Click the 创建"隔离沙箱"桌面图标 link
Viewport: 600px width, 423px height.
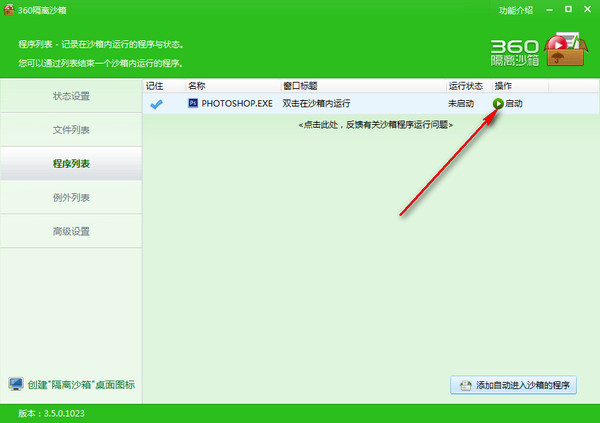(x=80, y=385)
